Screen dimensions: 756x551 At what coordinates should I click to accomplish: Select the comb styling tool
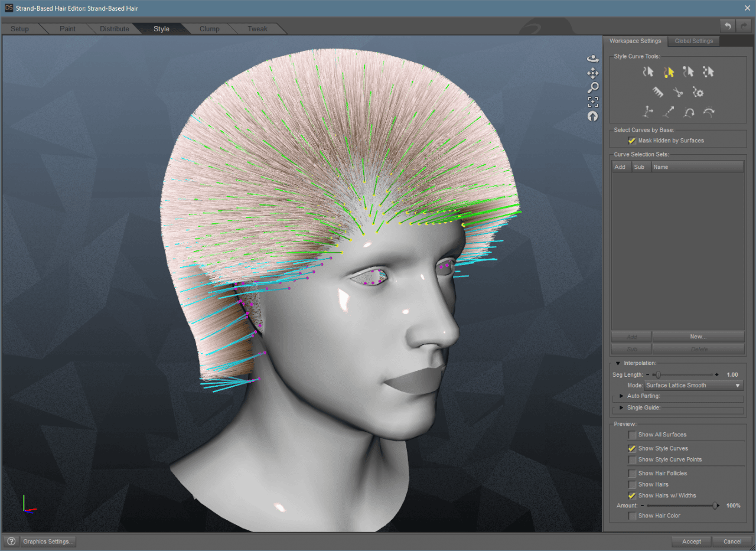click(x=658, y=92)
